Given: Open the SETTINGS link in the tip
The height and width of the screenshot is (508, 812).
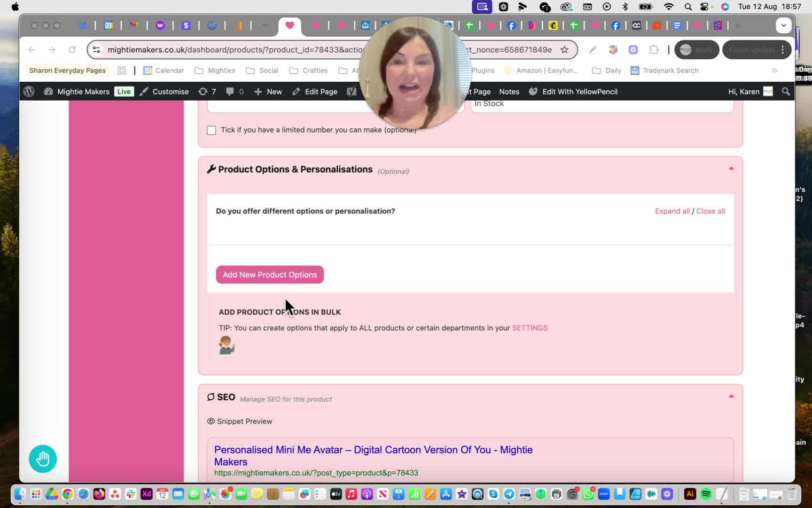Looking at the screenshot, I should click(x=530, y=328).
